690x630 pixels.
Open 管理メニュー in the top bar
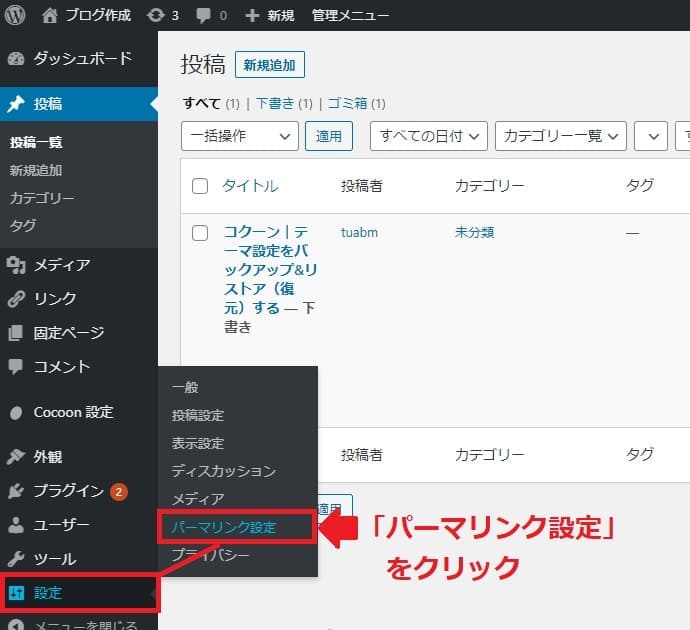[350, 16]
